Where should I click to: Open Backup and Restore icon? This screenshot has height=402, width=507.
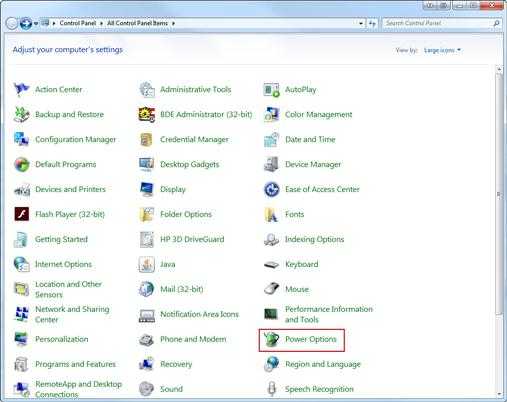22,114
